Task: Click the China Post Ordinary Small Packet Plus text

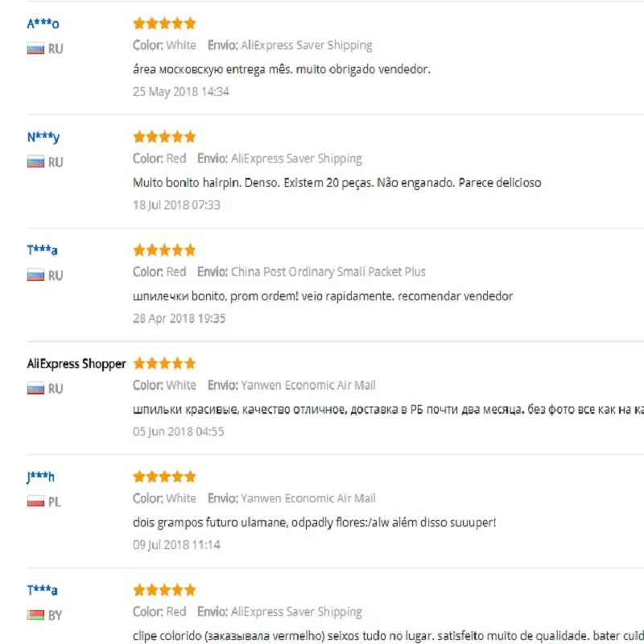Action: pyautogui.click(x=328, y=272)
